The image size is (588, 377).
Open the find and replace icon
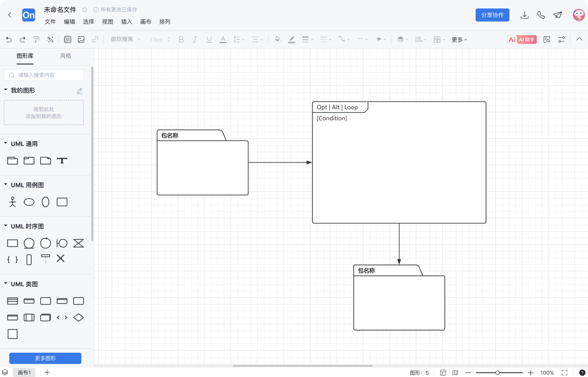click(x=547, y=40)
